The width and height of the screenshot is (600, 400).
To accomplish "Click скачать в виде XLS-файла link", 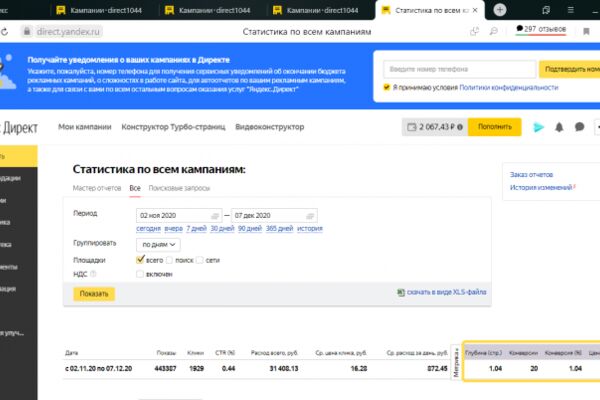I will [x=446, y=292].
